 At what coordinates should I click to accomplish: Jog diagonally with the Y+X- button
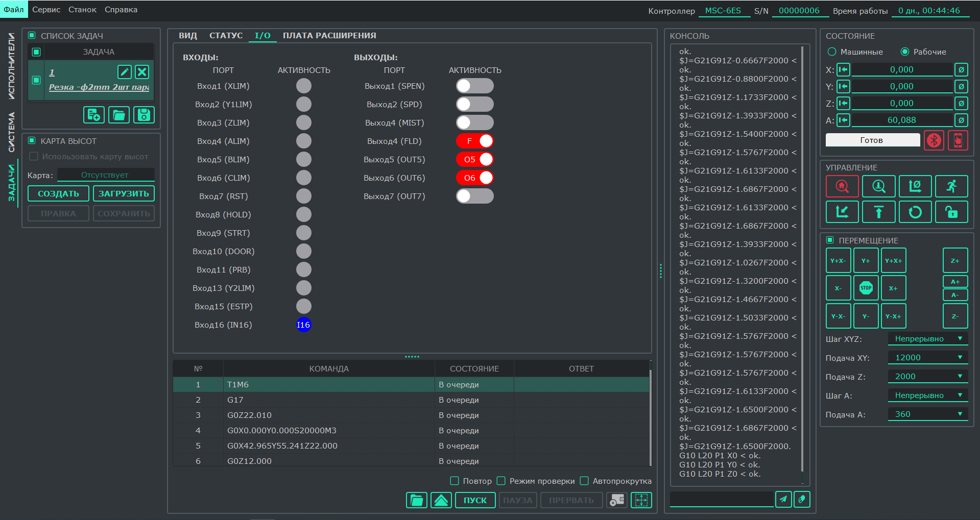838,261
